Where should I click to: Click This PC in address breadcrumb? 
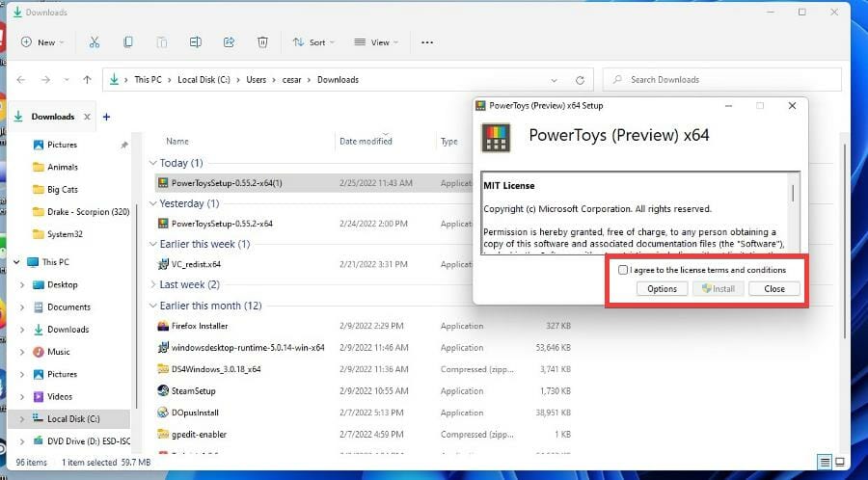[x=148, y=80]
